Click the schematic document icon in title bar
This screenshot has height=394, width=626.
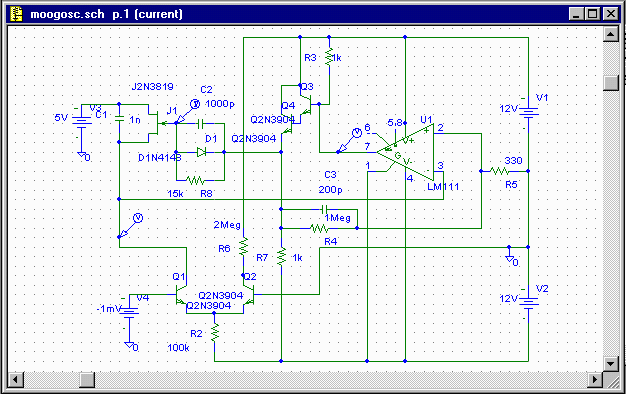coord(17,14)
